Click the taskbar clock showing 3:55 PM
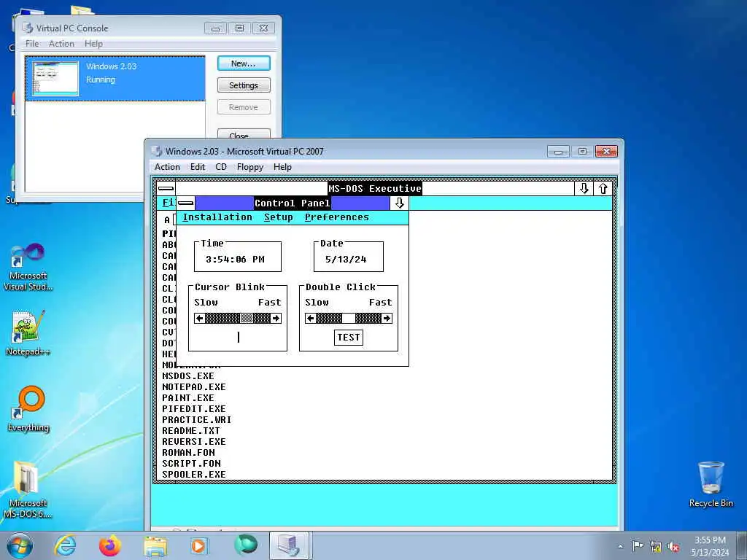 click(710, 546)
